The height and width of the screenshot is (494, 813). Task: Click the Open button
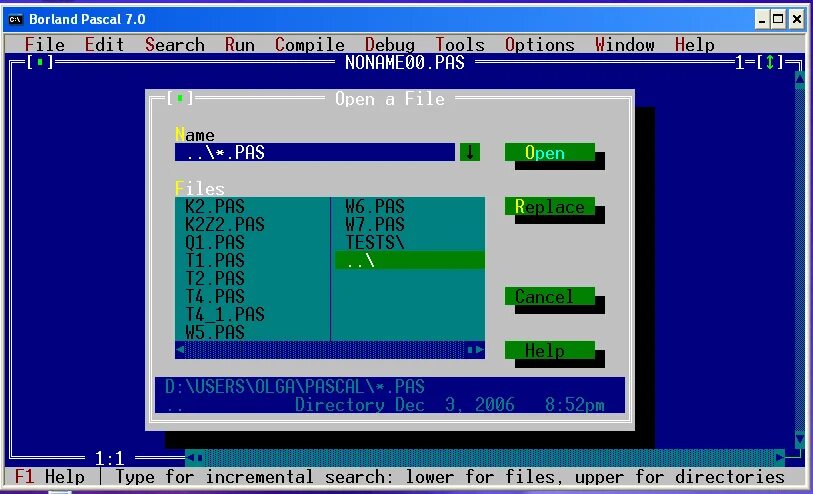pyautogui.click(x=550, y=152)
